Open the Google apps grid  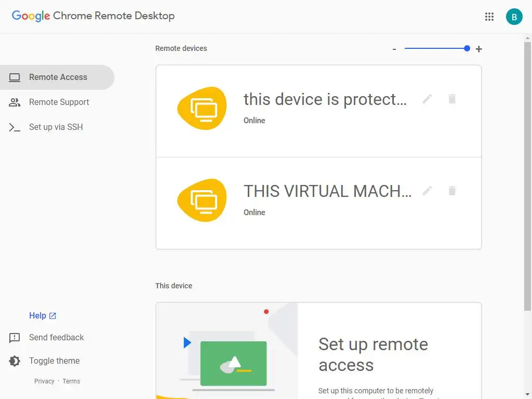click(489, 17)
